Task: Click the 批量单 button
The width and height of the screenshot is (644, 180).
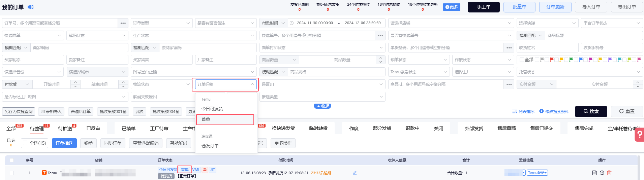Action: pos(519,7)
